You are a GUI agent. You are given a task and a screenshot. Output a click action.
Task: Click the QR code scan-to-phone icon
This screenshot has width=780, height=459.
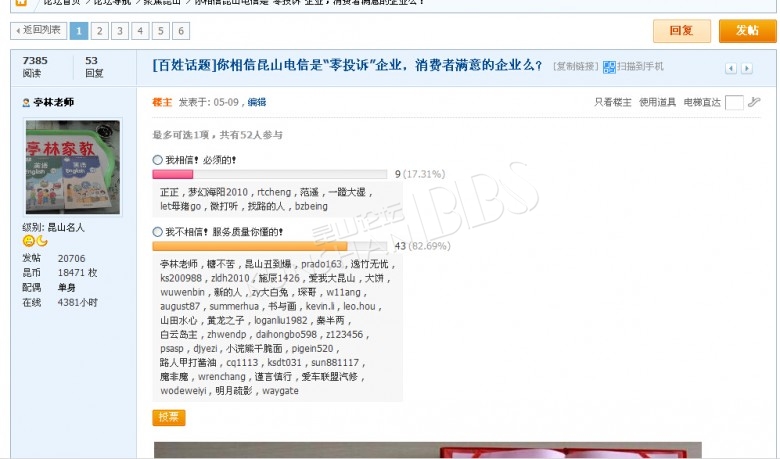(x=609, y=67)
